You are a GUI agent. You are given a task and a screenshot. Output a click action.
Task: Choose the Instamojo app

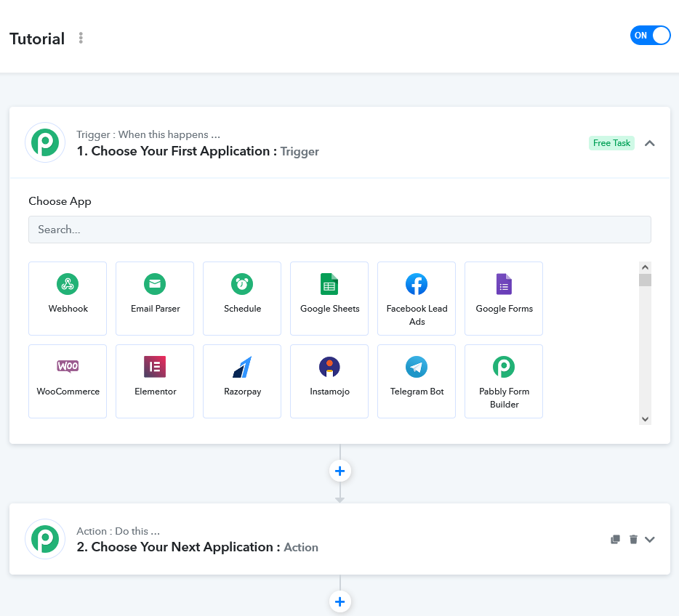(329, 381)
